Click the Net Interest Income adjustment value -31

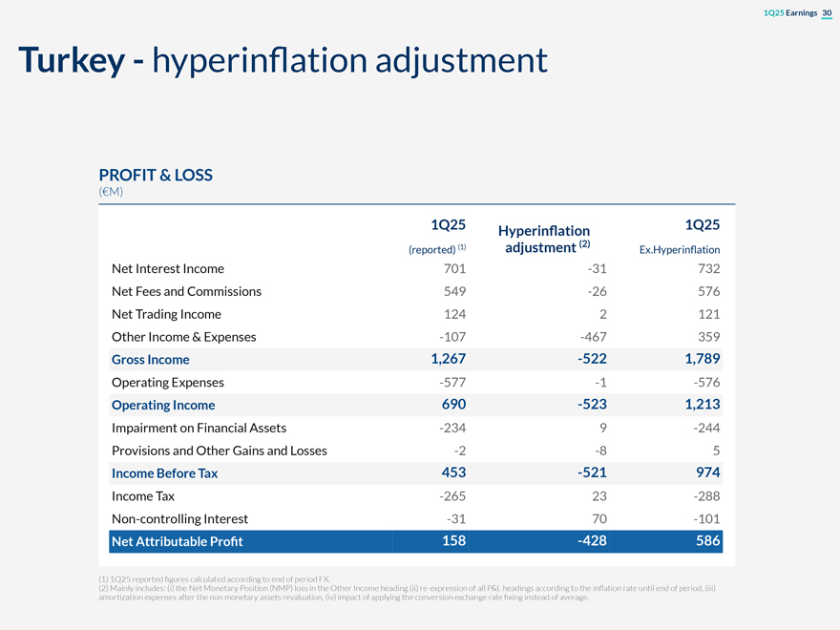point(597,268)
